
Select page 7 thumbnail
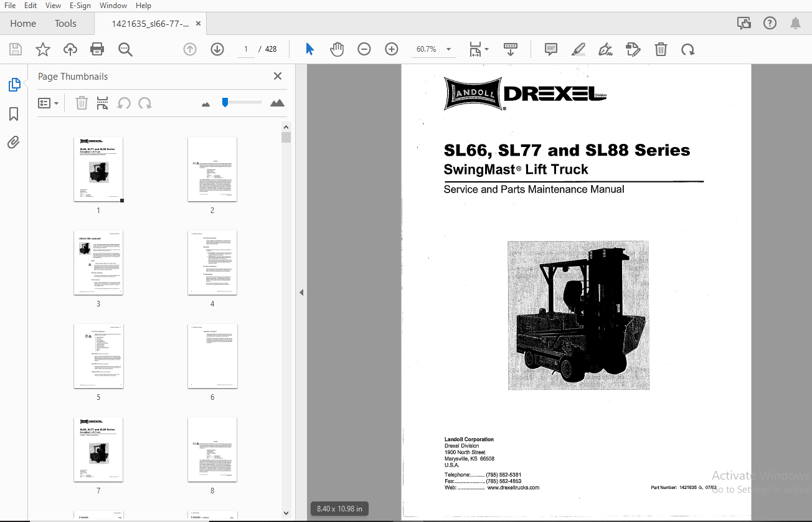[x=98, y=450]
